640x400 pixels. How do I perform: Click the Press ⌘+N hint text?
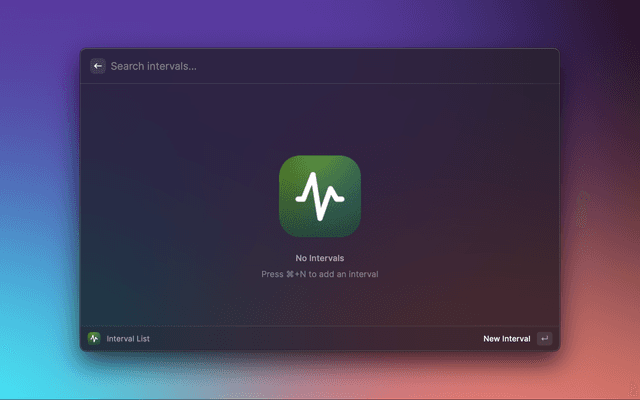320,274
